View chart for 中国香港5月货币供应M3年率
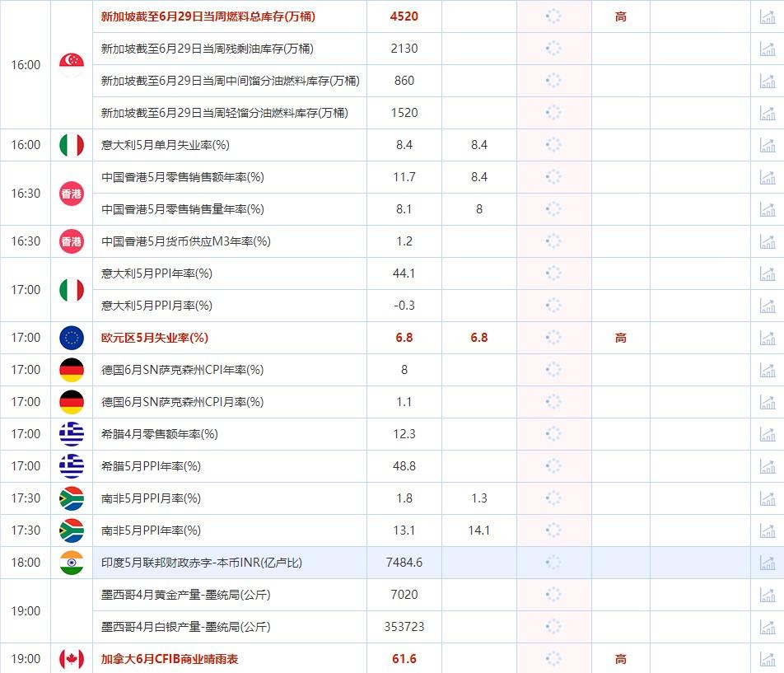This screenshot has height=673, width=784. click(x=767, y=241)
